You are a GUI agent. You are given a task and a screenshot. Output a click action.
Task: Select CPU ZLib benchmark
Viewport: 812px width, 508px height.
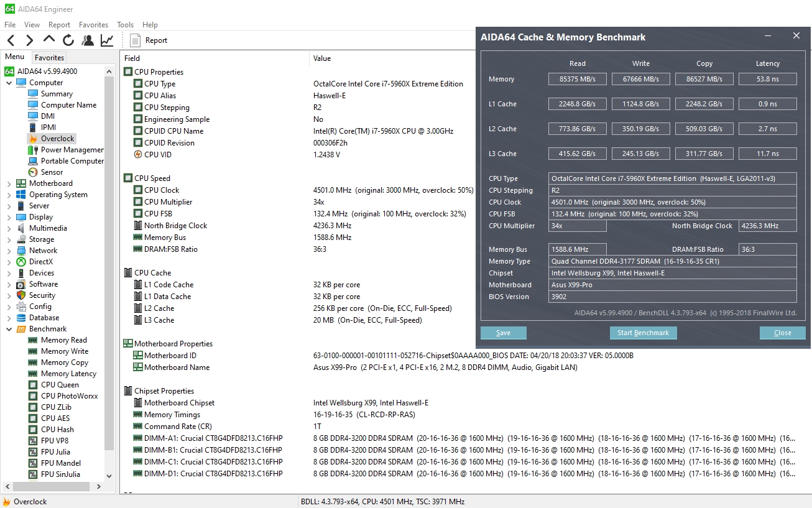(56, 407)
